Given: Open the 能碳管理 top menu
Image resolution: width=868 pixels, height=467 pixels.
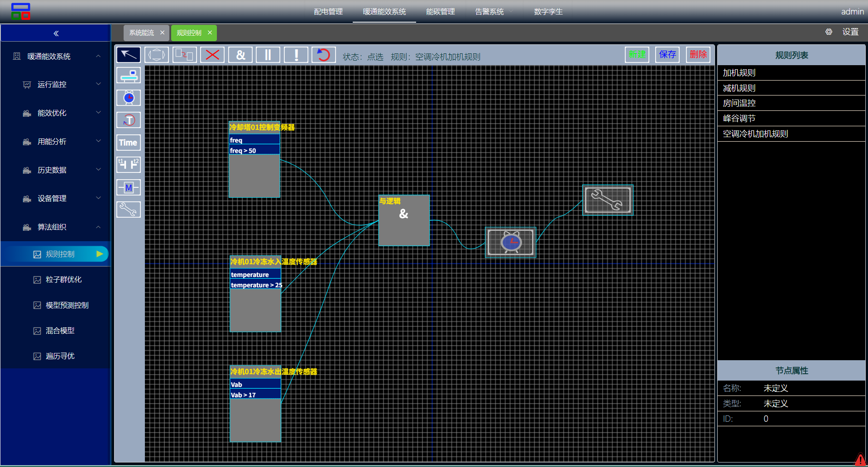Looking at the screenshot, I should pyautogui.click(x=440, y=12).
